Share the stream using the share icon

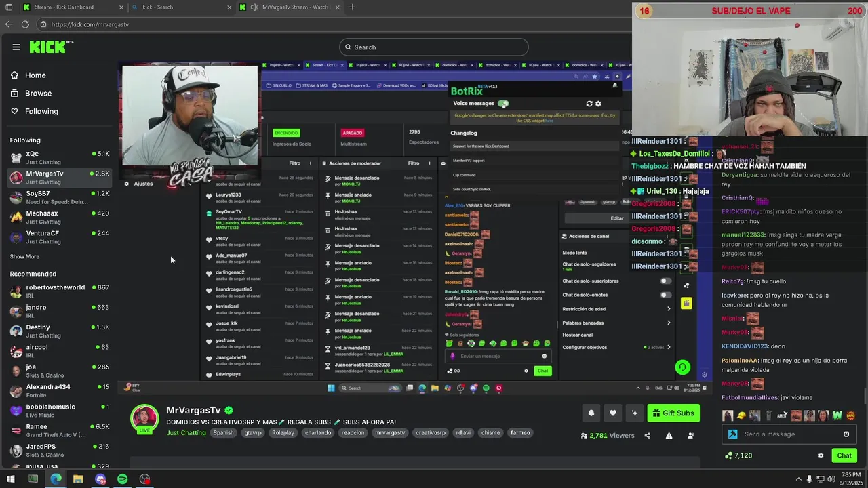coord(647,436)
